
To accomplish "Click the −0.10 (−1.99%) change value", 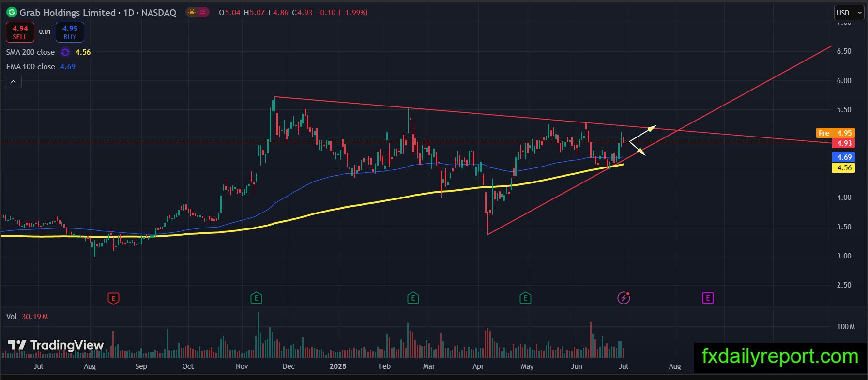I will 342,13.
